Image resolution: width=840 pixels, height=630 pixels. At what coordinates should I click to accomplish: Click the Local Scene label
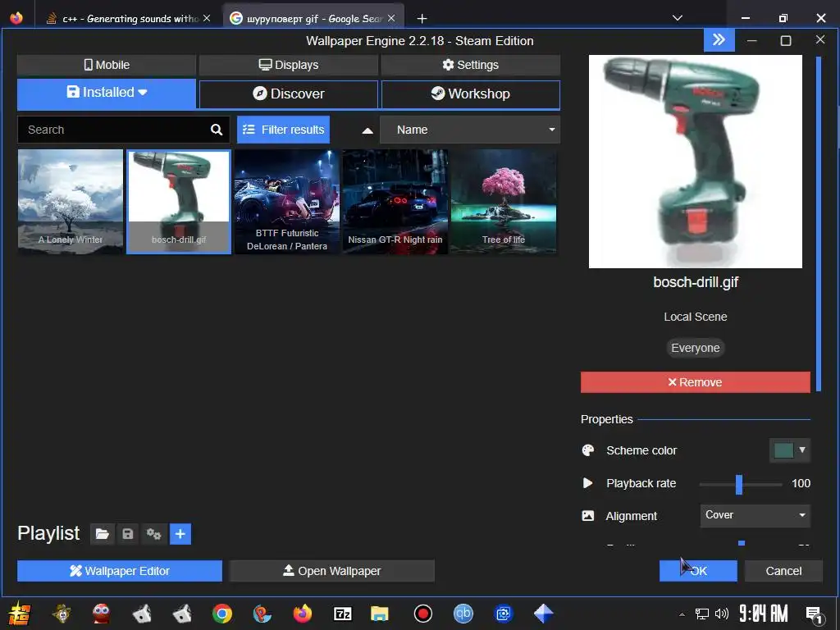pyautogui.click(x=696, y=317)
